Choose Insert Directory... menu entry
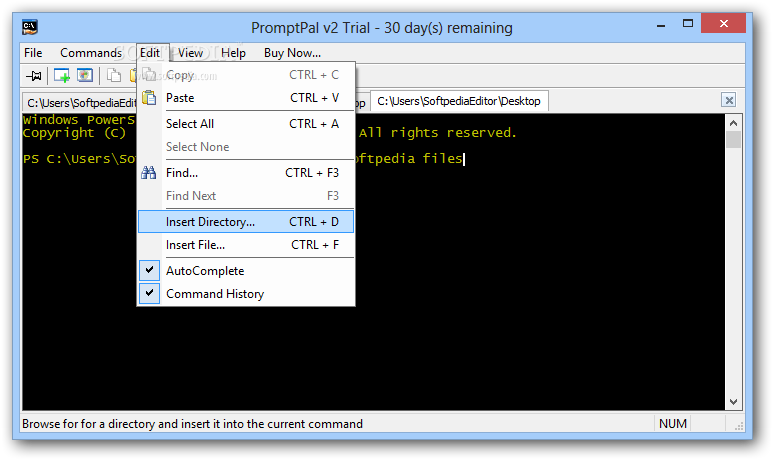Image resolution: width=773 pixels, height=460 pixels. [246, 222]
